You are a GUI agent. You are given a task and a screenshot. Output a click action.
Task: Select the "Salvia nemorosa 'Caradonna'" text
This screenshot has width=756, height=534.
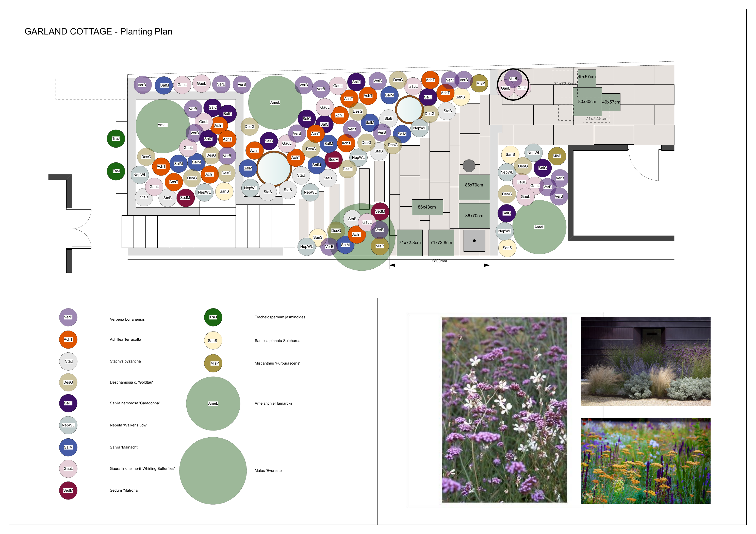pyautogui.click(x=135, y=403)
